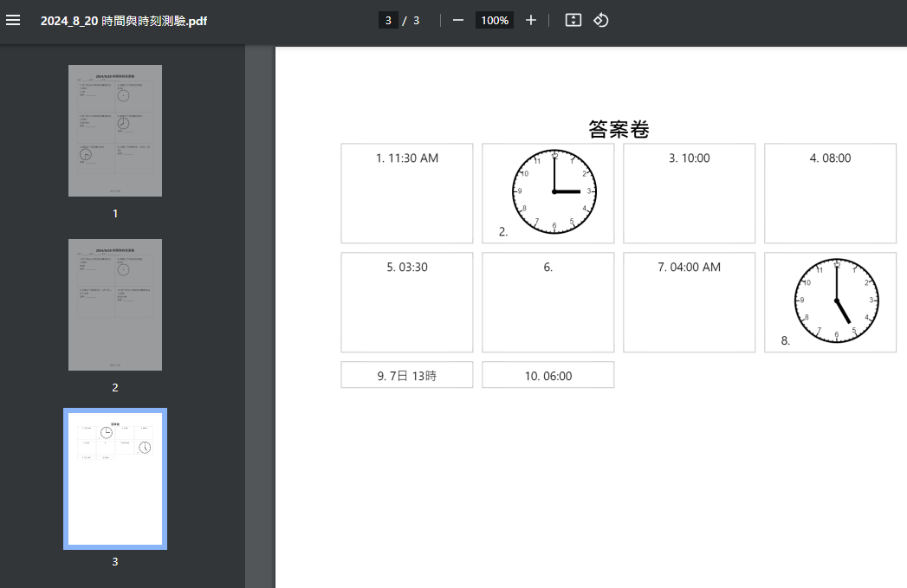907x588 pixels.
Task: Rotate the document counterclockwise
Action: pos(600,20)
